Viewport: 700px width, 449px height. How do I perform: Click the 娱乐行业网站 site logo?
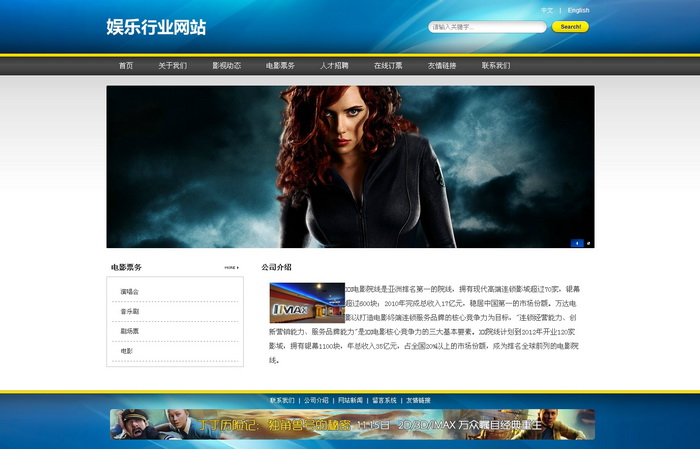[156, 27]
